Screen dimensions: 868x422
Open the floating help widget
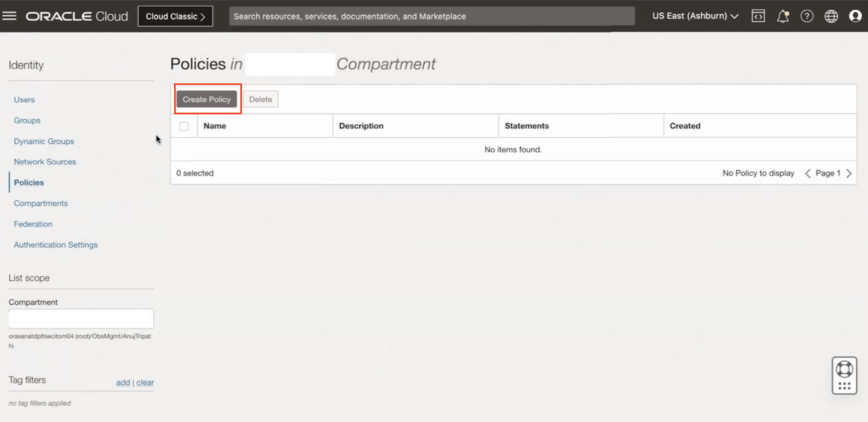click(x=844, y=375)
